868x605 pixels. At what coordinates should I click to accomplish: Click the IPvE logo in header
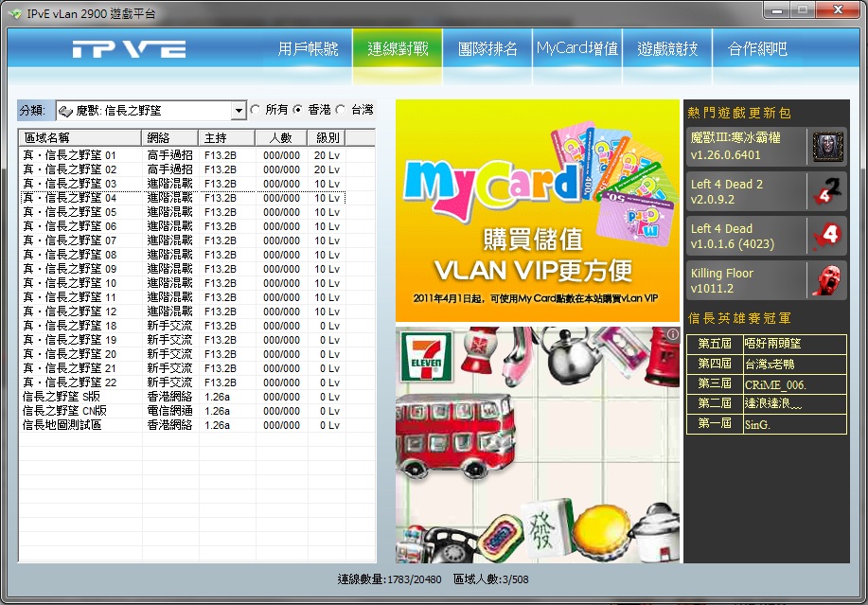(131, 49)
